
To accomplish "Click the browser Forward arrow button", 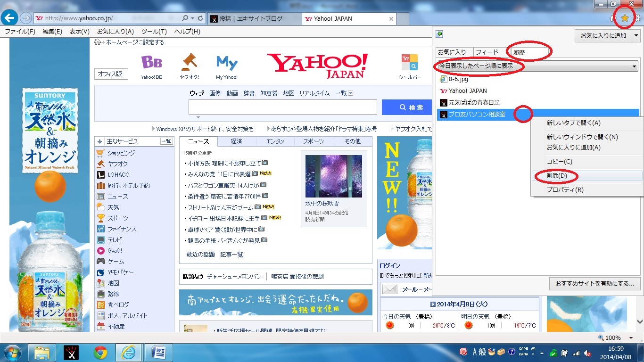I will 26,18.
